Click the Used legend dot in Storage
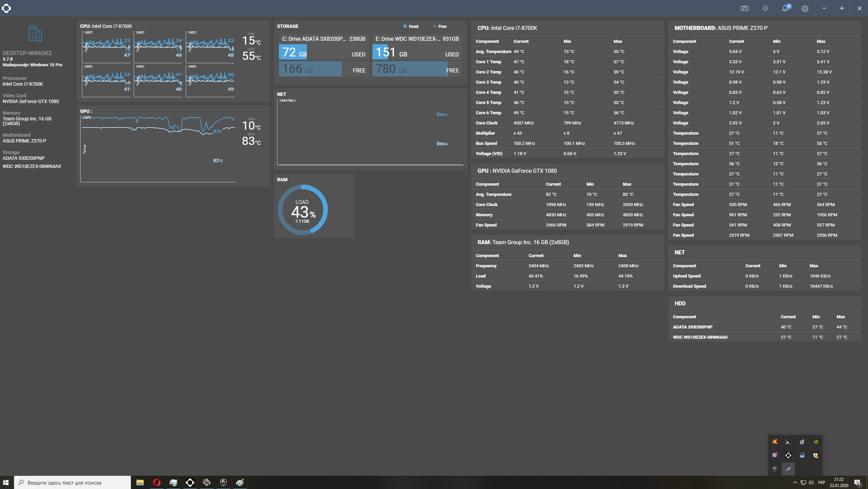 pyautogui.click(x=405, y=26)
